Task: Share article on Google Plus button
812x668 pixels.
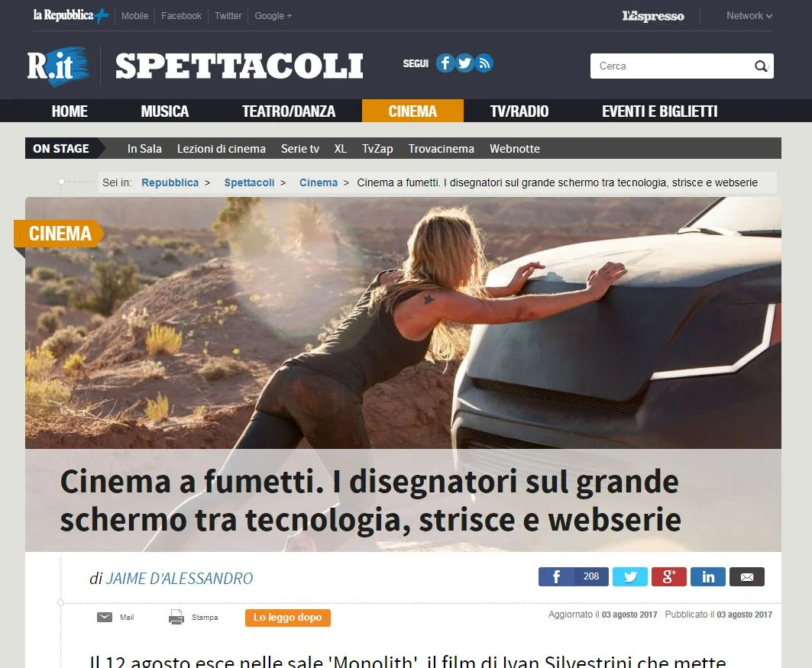Action: (668, 576)
